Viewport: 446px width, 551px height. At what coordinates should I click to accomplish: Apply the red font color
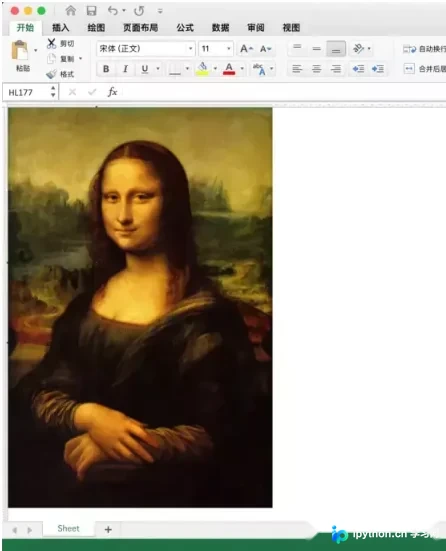coord(229,69)
